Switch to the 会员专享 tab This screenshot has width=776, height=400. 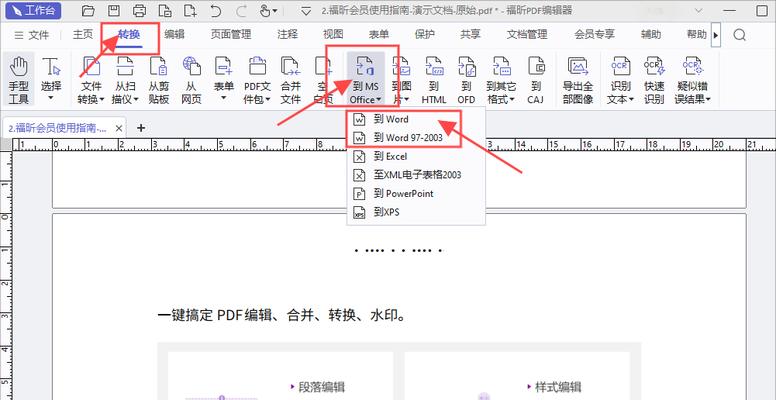pos(594,34)
